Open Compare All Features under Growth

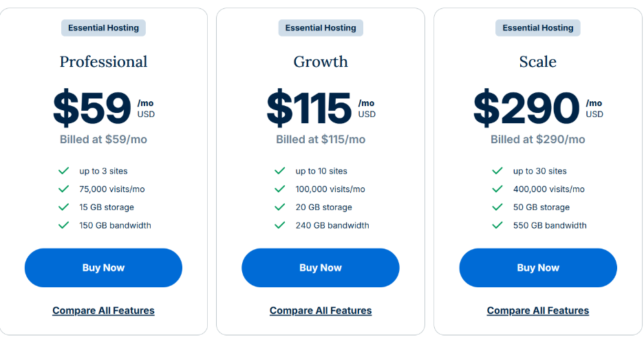click(x=321, y=311)
